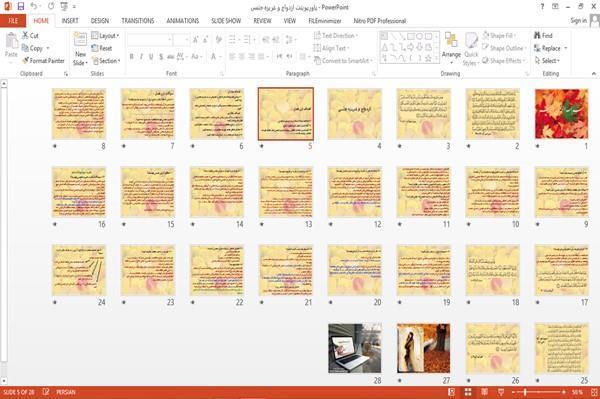Viewport: 600px width, 399px height.
Task: Select the slide 16 thumbnail
Action: (x=79, y=192)
